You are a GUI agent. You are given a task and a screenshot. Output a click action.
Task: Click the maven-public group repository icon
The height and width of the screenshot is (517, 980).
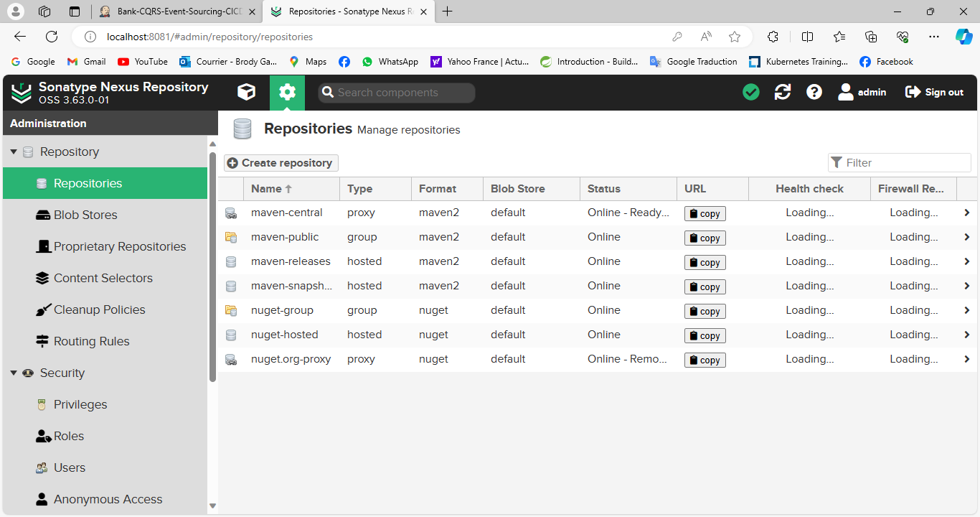point(231,237)
